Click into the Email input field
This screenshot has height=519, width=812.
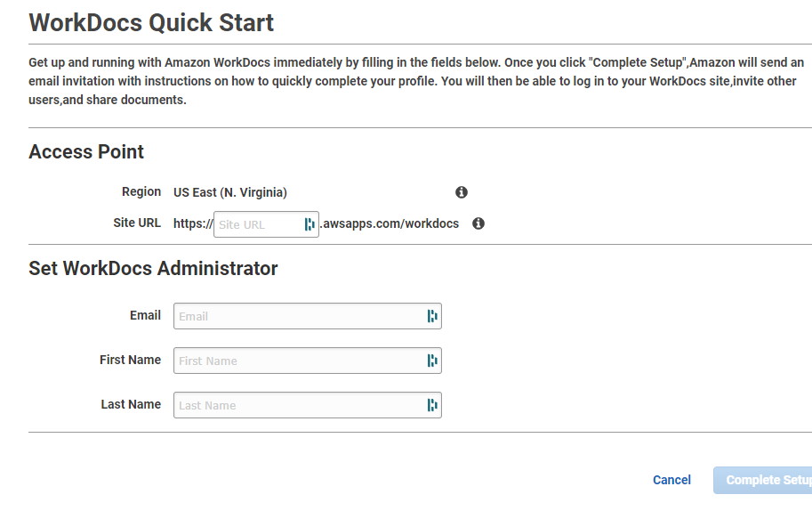click(x=298, y=316)
